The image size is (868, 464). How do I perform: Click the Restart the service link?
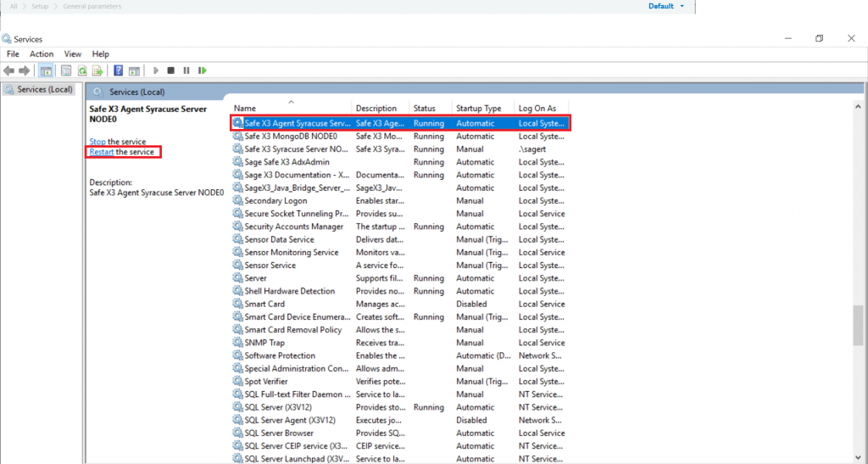click(x=102, y=152)
